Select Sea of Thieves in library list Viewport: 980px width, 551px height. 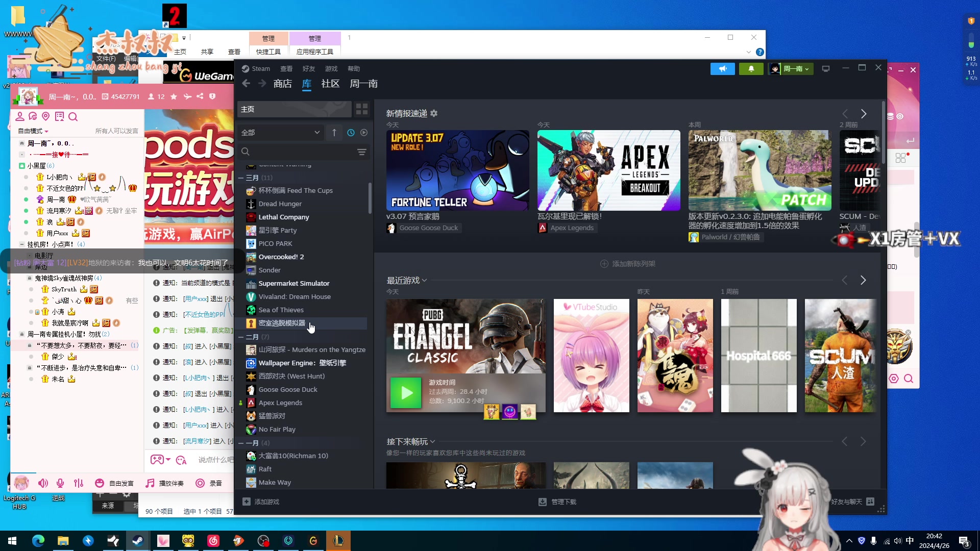click(x=281, y=310)
